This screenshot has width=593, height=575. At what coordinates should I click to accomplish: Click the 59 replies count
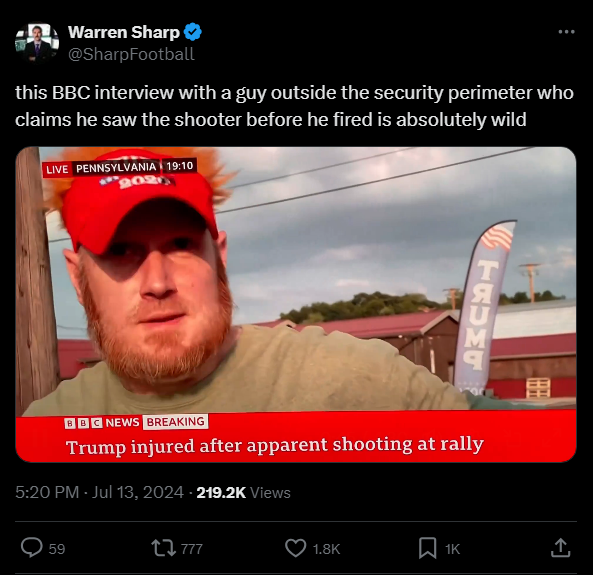coord(57,549)
